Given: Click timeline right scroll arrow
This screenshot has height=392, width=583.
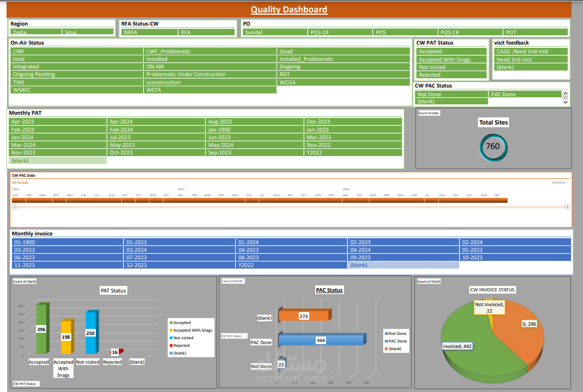Looking at the screenshot, I should (568, 207).
